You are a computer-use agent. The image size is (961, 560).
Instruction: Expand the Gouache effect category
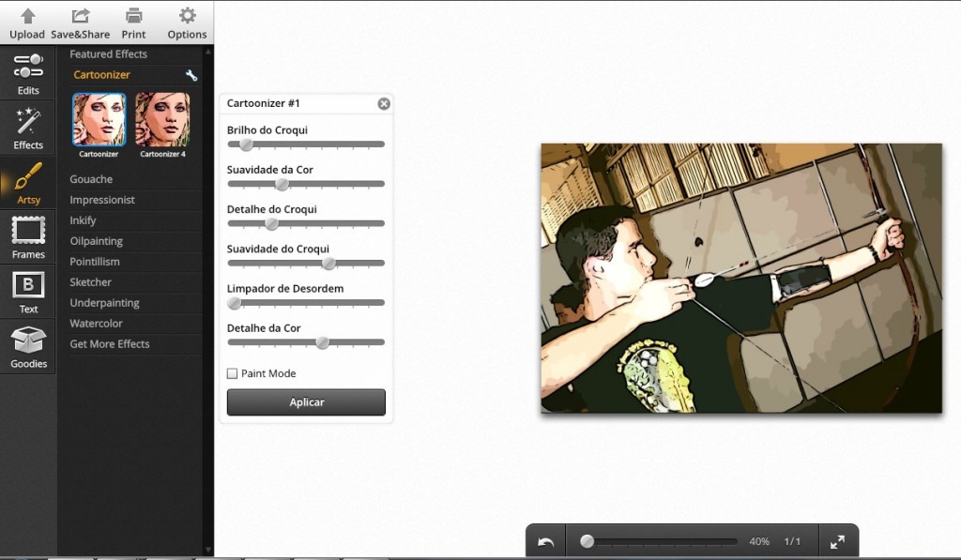[91, 179]
